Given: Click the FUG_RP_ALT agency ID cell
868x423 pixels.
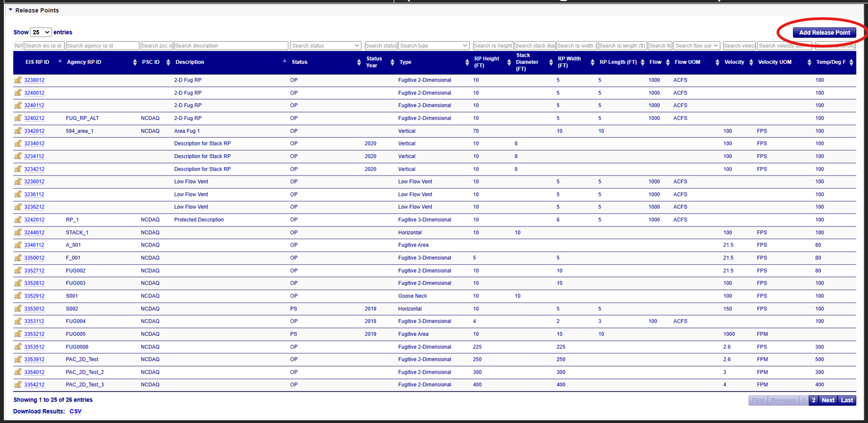Looking at the screenshot, I should (x=82, y=118).
